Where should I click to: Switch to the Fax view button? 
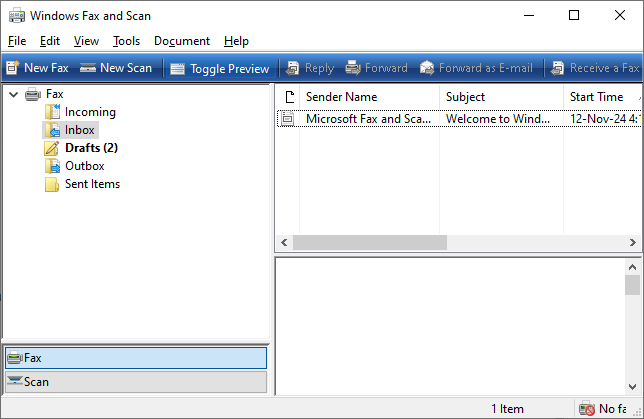point(136,358)
